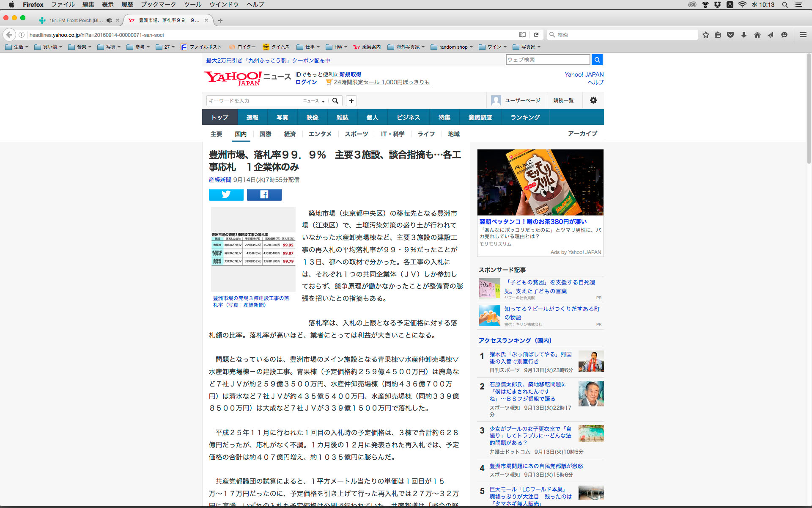The image size is (812, 508).
Task: Click the ログイン link
Action: point(306,82)
